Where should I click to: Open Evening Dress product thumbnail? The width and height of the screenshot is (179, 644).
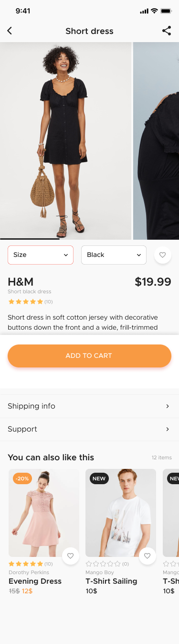pos(44,513)
